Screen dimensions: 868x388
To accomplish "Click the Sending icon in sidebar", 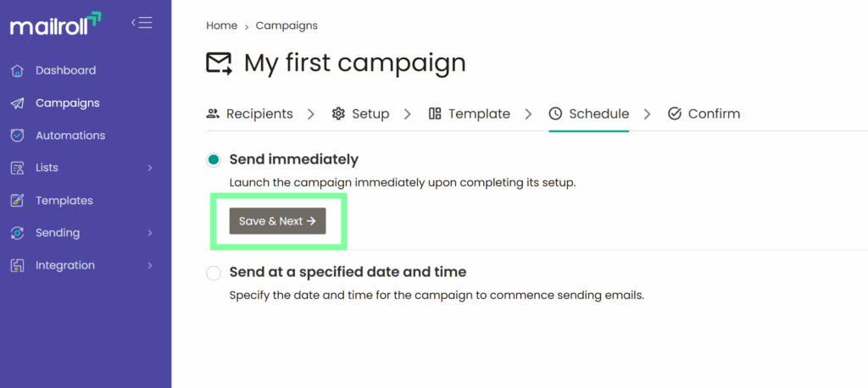I will tap(17, 233).
